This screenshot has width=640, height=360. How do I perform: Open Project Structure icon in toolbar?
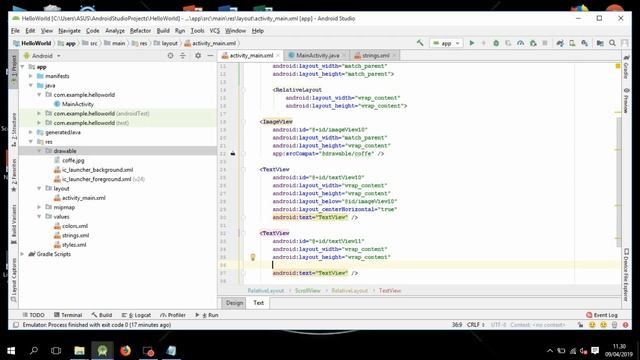click(x=600, y=43)
